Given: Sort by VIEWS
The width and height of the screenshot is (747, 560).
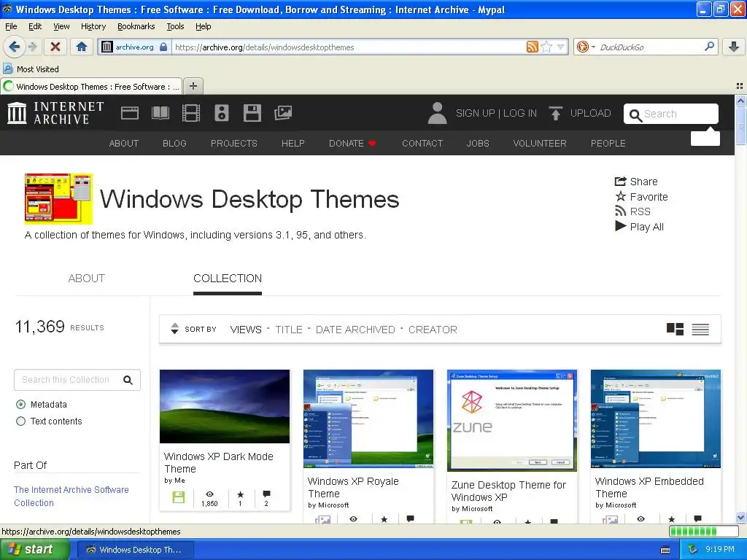Looking at the screenshot, I should (x=246, y=330).
